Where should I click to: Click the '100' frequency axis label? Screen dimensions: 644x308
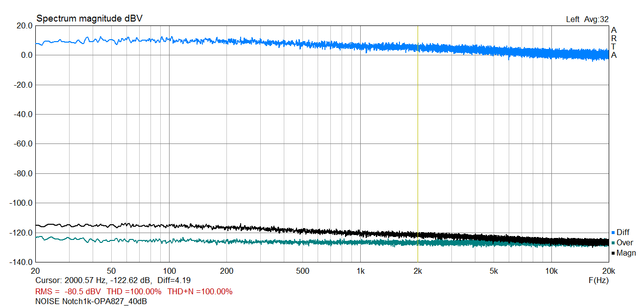[x=169, y=271]
